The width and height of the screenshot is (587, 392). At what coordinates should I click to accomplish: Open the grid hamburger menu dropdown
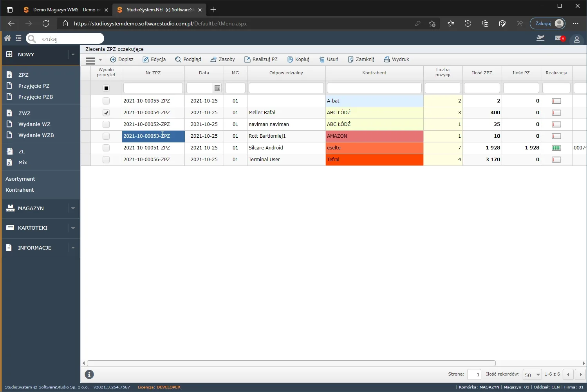[94, 60]
